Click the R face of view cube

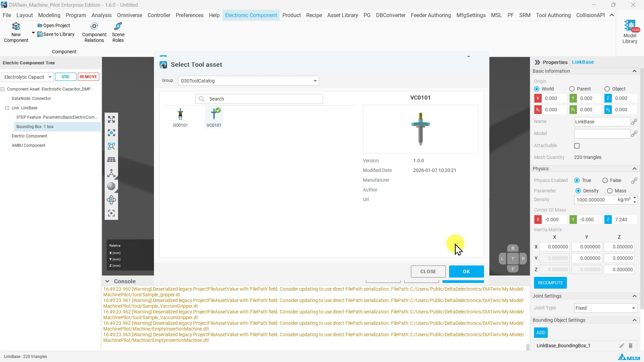point(523,258)
